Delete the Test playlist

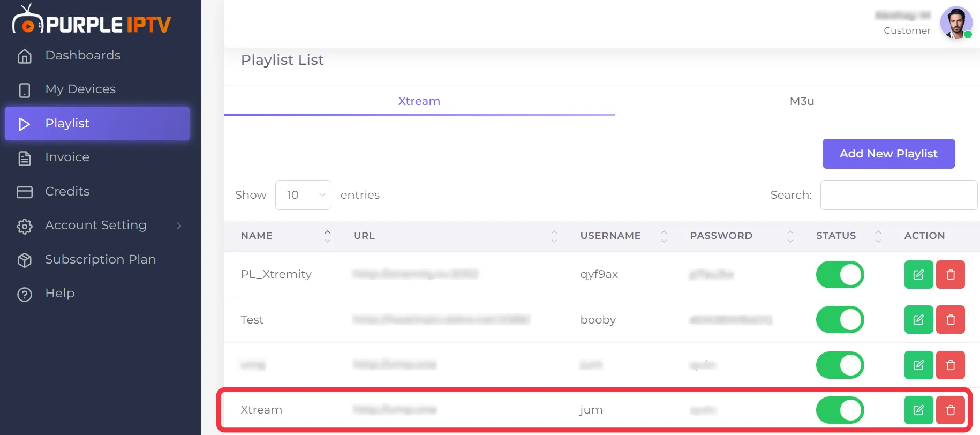(x=951, y=320)
